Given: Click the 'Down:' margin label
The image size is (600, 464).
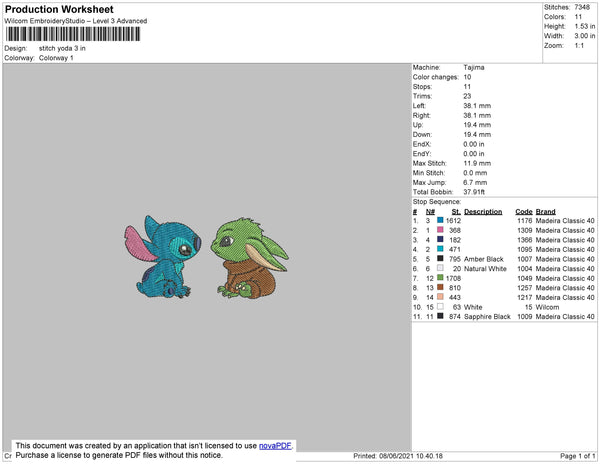Looking at the screenshot, I should [422, 134].
